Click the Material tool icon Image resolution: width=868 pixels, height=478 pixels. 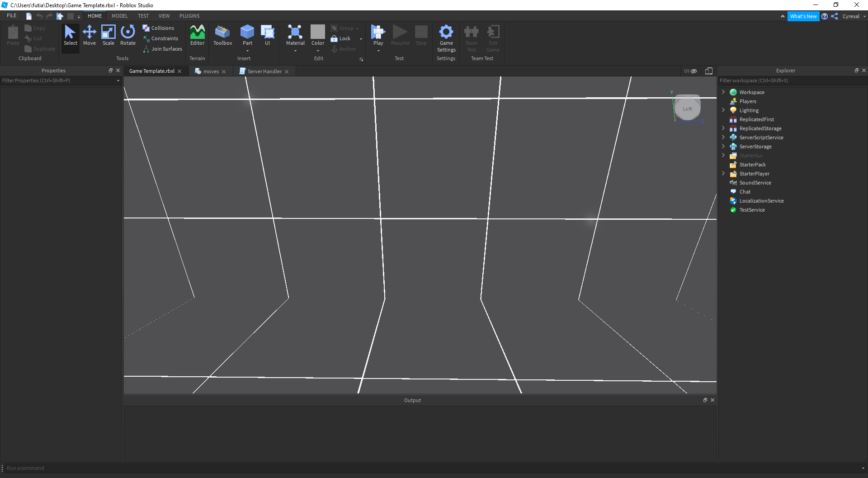point(295,33)
